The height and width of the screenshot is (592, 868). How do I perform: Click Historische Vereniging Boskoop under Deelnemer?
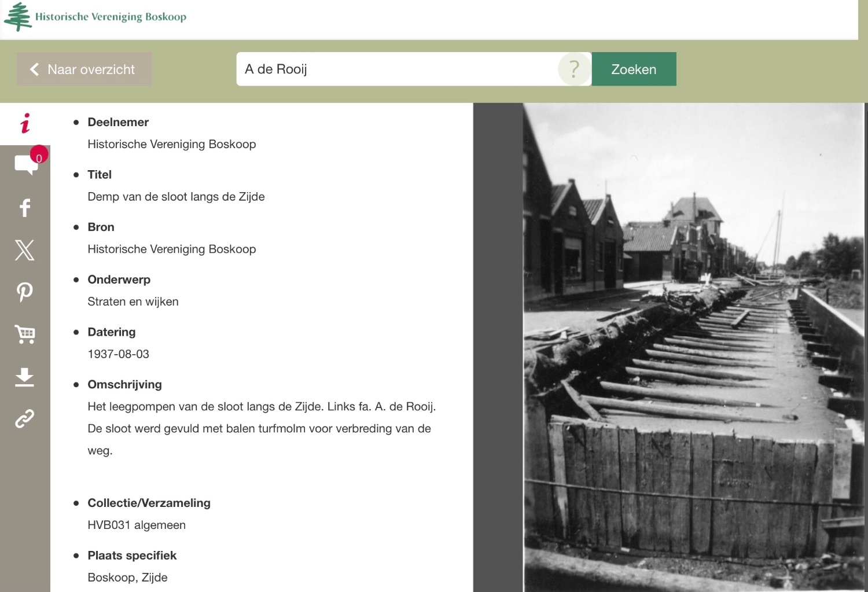tap(172, 144)
